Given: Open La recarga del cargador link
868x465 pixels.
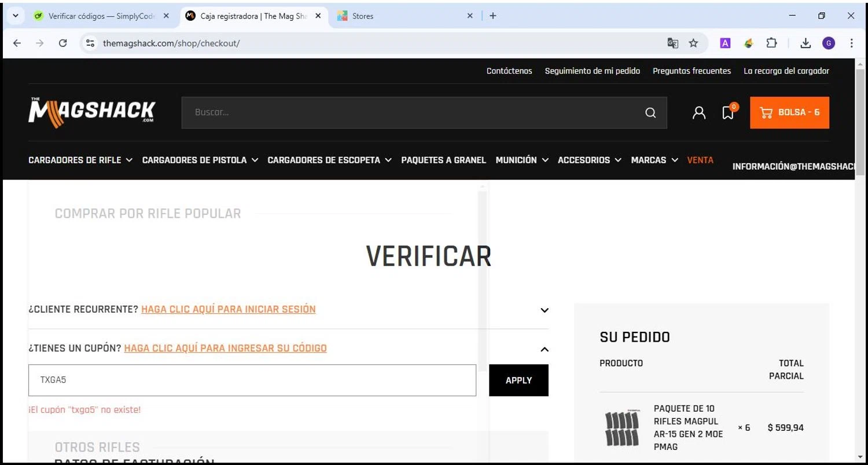Looking at the screenshot, I should [786, 71].
